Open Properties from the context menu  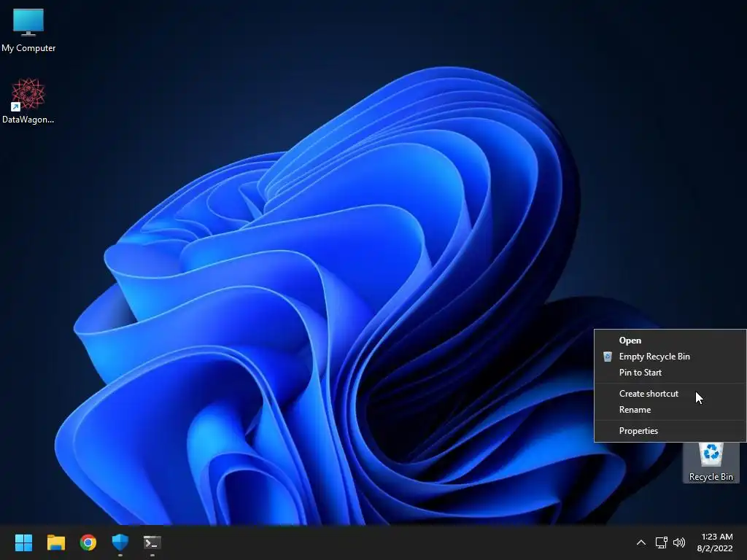[670, 431]
